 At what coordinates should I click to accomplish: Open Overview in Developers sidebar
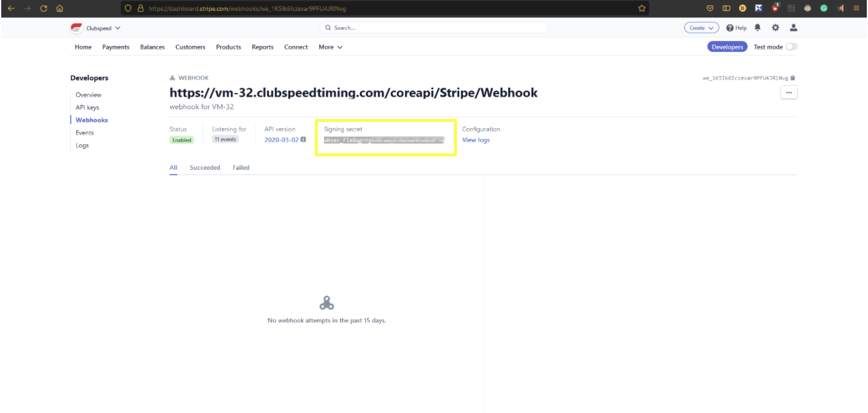(x=88, y=95)
